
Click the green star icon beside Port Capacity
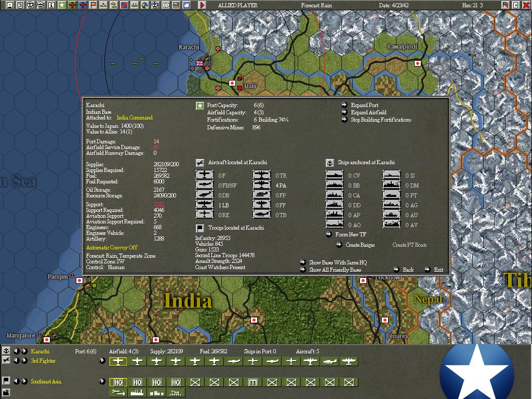(200, 105)
